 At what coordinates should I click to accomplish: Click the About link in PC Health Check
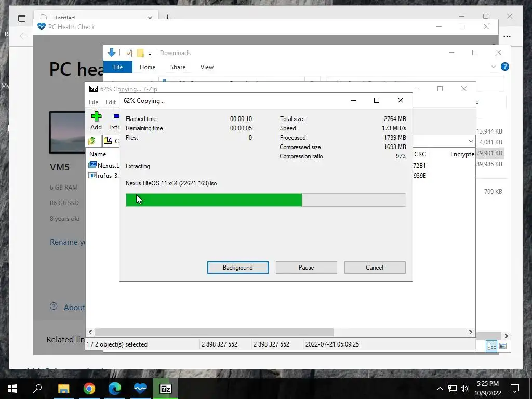point(74,308)
